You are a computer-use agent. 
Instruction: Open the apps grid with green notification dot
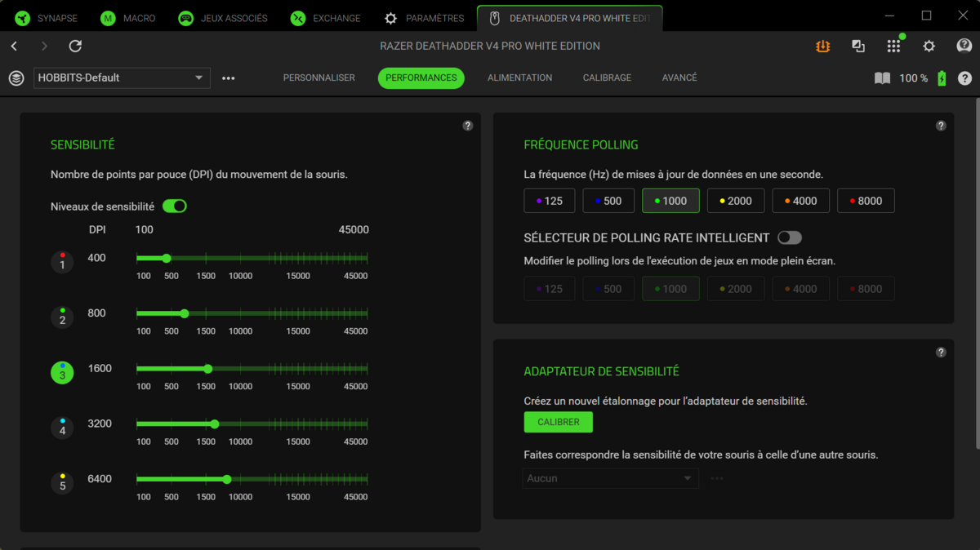(894, 47)
